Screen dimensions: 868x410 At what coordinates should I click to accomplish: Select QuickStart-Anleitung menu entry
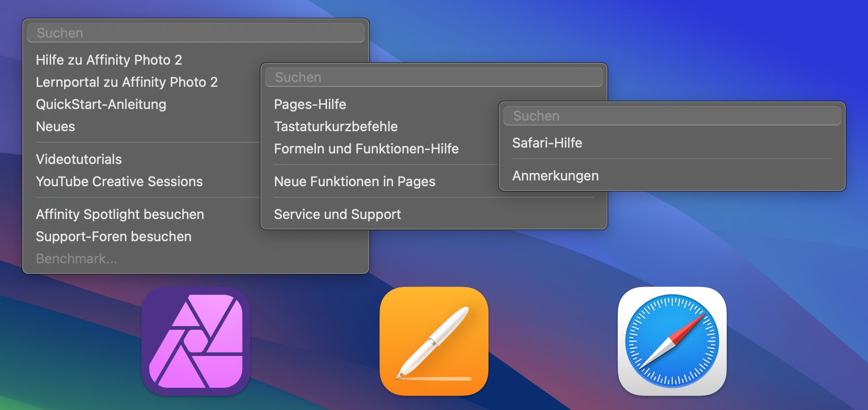click(x=101, y=104)
